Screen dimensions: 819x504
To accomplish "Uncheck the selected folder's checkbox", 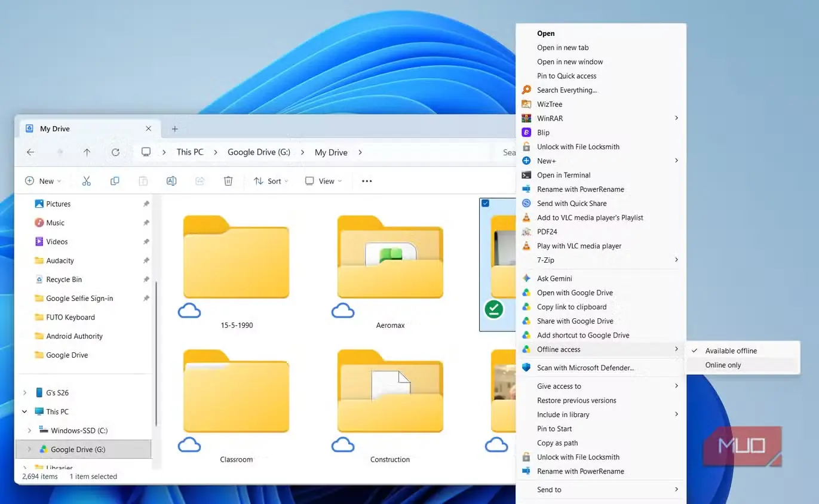I will 485,204.
